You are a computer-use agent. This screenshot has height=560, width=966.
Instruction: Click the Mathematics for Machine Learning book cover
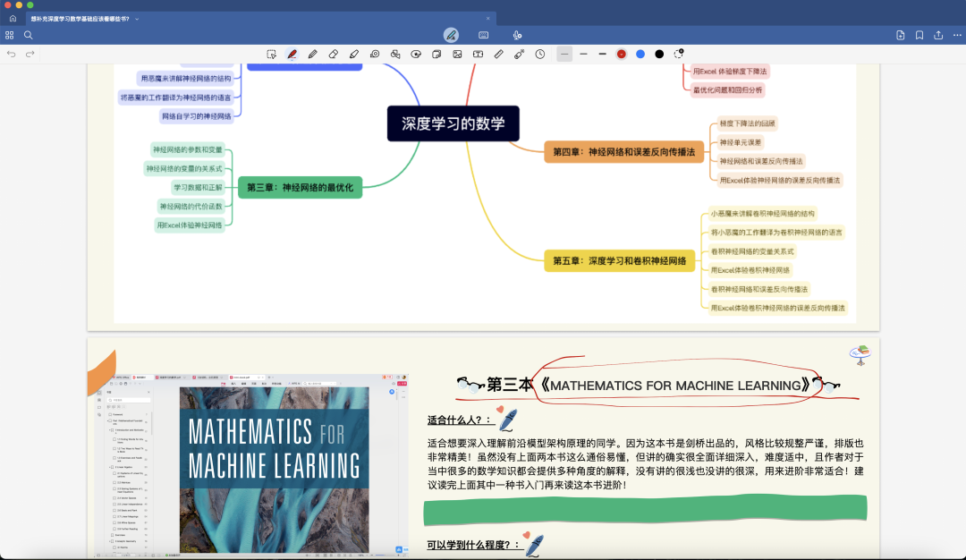click(x=275, y=470)
